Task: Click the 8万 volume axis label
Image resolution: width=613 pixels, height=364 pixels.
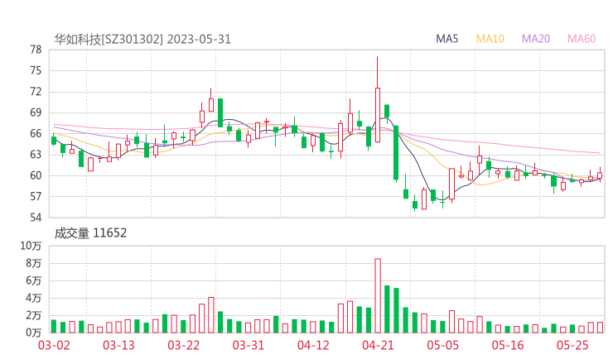Action: click(x=34, y=264)
